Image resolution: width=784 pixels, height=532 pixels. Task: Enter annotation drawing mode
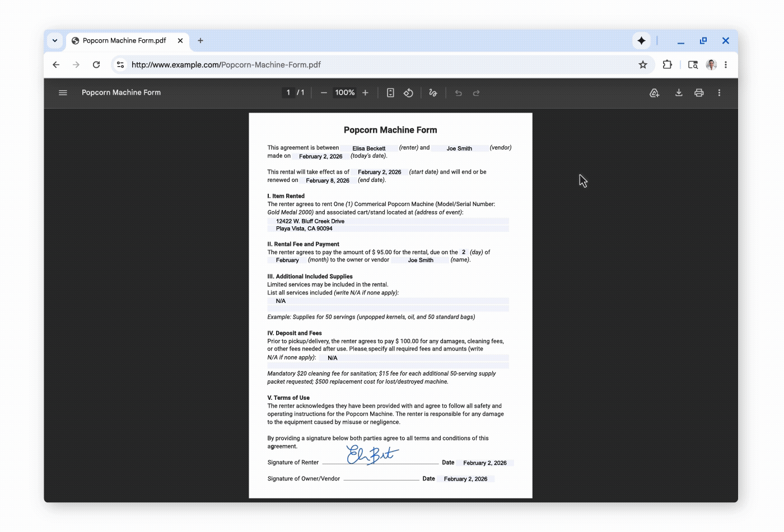click(x=432, y=92)
